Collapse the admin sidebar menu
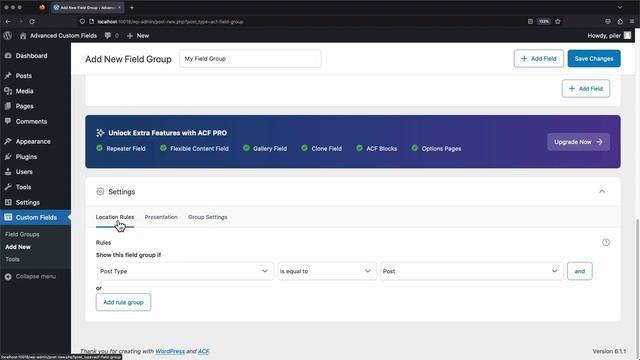The image size is (640, 360). pos(30,276)
